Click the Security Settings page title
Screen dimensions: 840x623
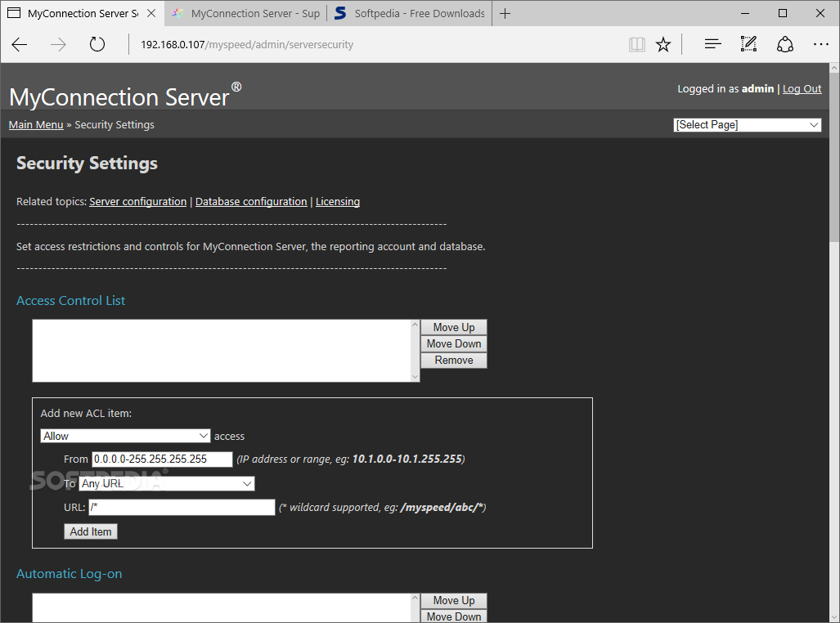[x=87, y=163]
